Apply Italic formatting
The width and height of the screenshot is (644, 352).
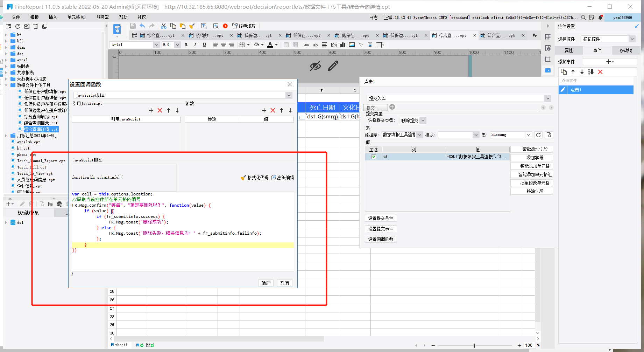coord(195,45)
